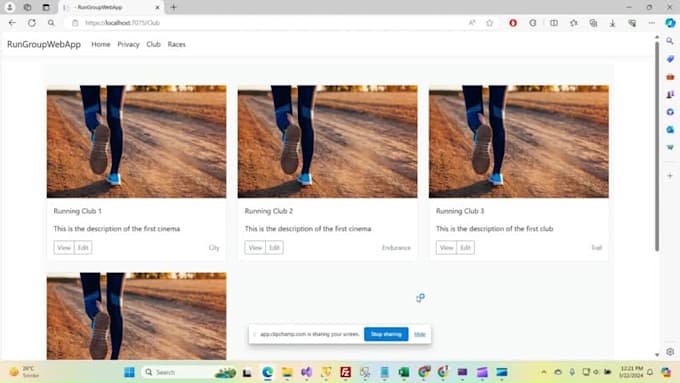Viewport: 680px width, 383px height.
Task: Open the sidebar settings gear at the bottom right
Action: (x=670, y=352)
